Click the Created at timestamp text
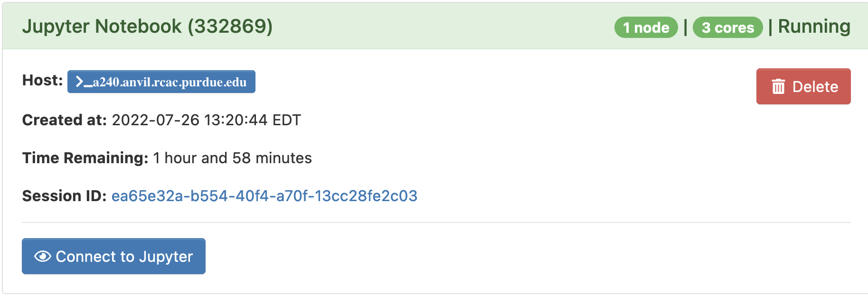Screen dimensions: 868x296 207,120
